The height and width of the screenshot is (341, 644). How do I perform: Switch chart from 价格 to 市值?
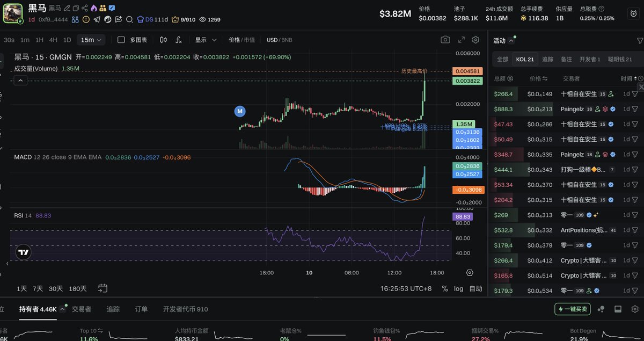248,40
